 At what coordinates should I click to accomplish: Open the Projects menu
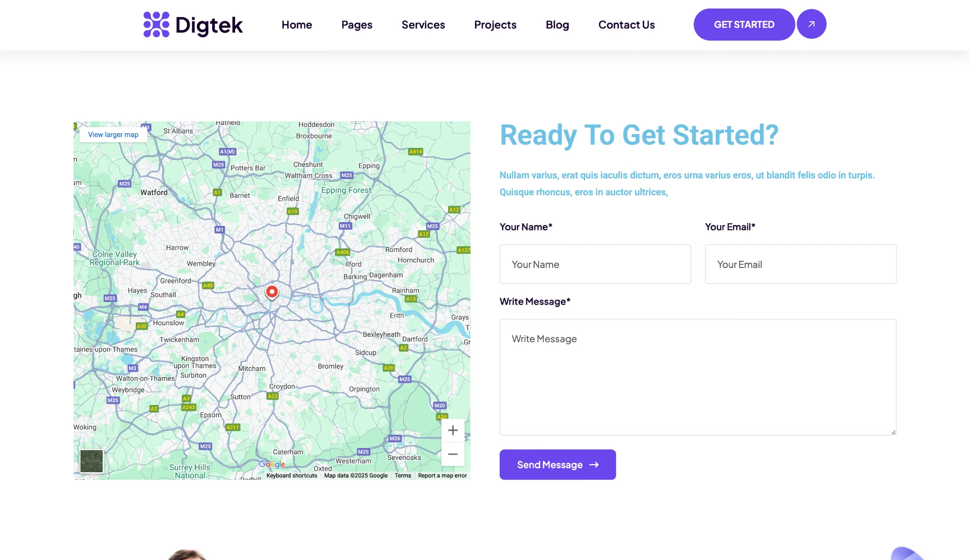point(495,25)
